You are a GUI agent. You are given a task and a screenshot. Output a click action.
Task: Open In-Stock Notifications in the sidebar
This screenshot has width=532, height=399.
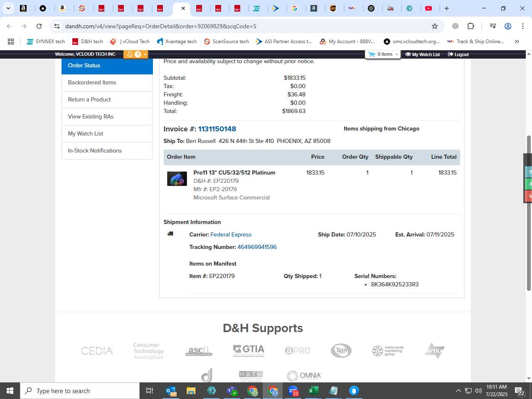[x=107, y=151]
